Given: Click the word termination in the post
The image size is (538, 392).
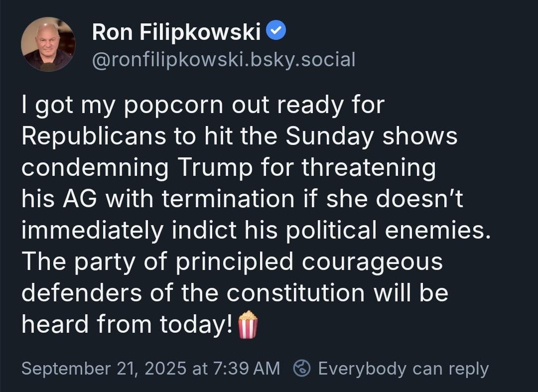Looking at the screenshot, I should point(228,199).
